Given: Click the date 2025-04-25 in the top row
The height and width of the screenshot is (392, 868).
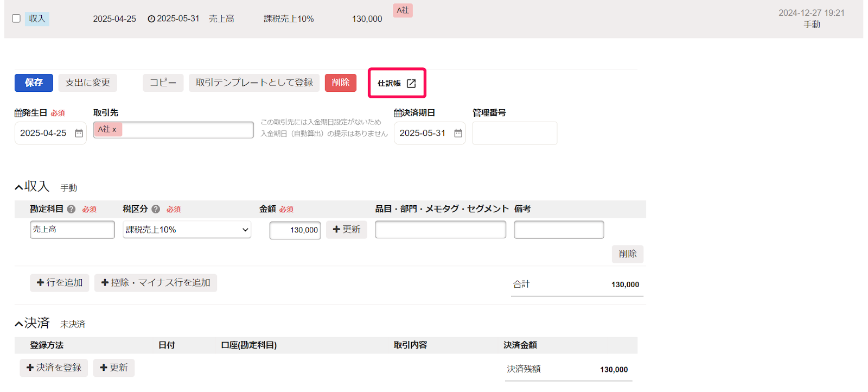Looking at the screenshot, I should pos(114,19).
